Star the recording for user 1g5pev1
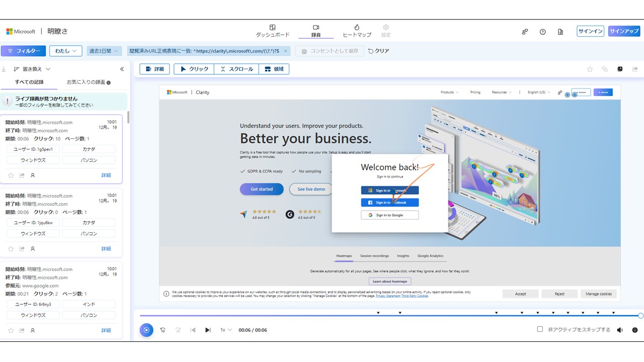 11,175
